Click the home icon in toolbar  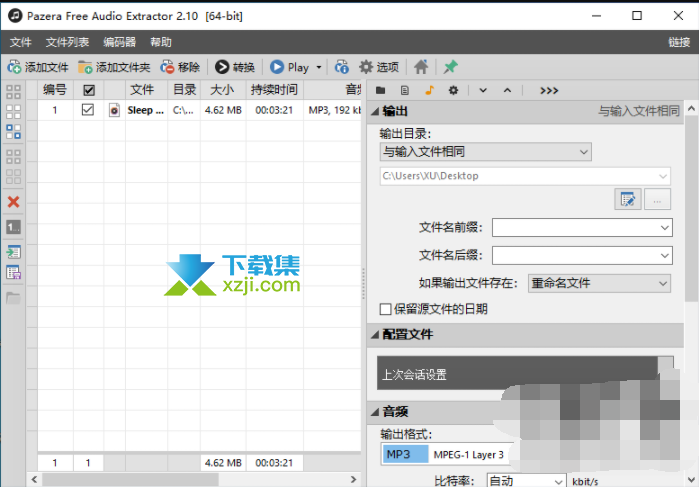pos(421,67)
